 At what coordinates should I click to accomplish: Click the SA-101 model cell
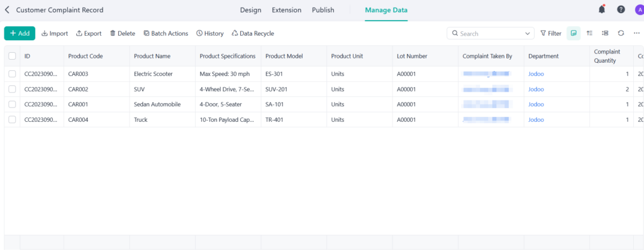coord(294,104)
